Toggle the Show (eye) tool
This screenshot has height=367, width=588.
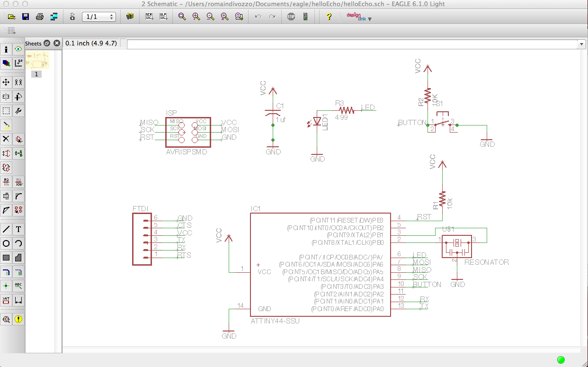(18, 49)
